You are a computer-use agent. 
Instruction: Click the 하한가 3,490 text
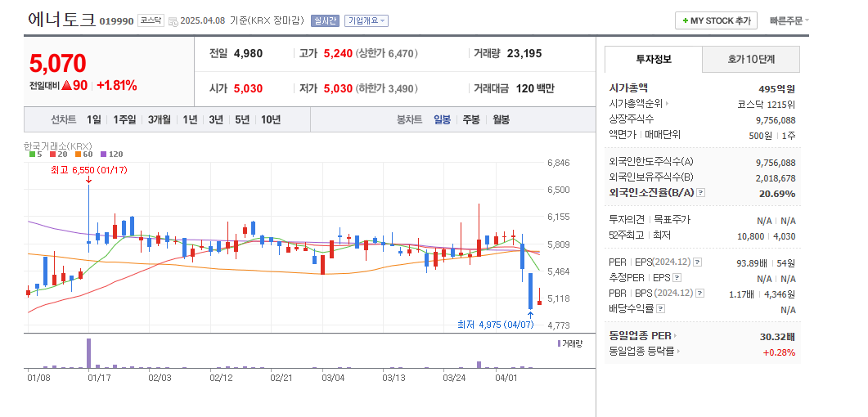tap(386, 88)
